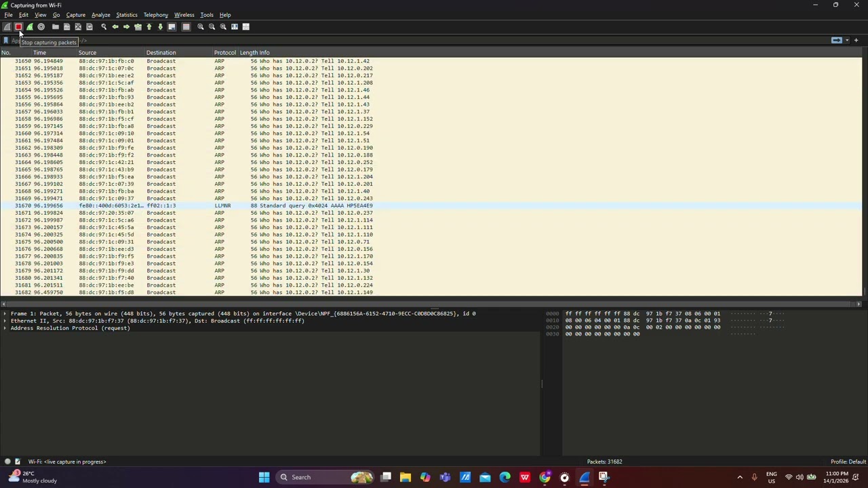Open the Wireless menu
This screenshot has height=488, width=868.
(184, 15)
